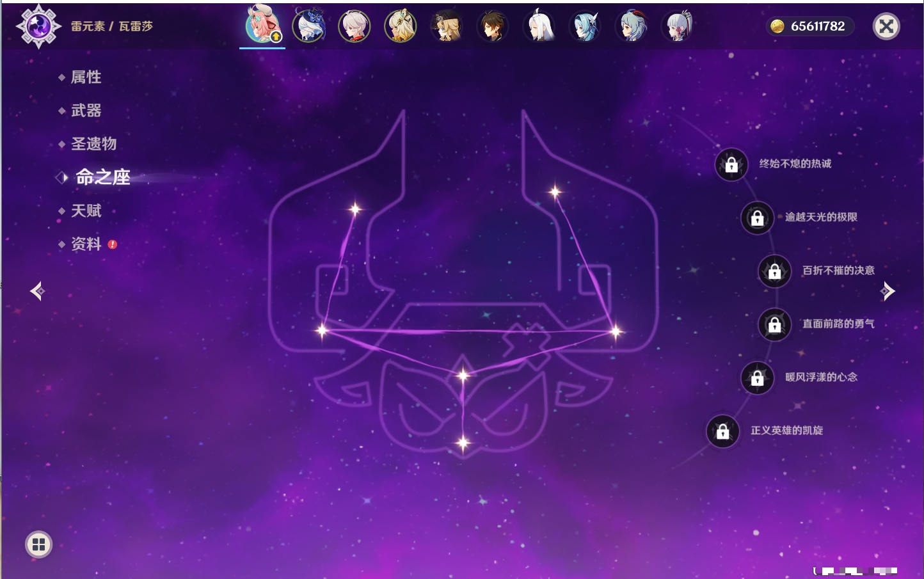Choose Eula's light-blue-haired avatar
This screenshot has height=579, width=924.
click(585, 26)
